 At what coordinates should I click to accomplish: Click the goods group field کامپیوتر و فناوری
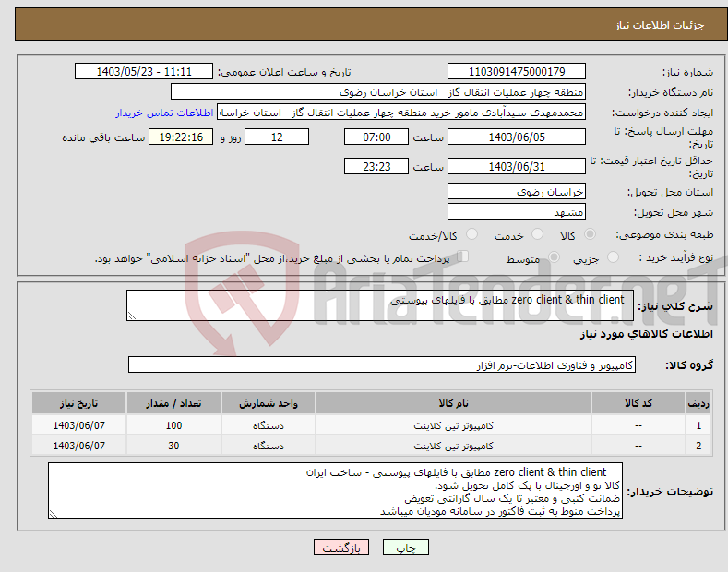[x=382, y=365]
